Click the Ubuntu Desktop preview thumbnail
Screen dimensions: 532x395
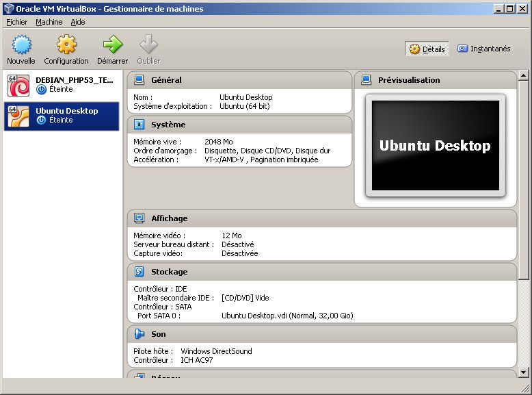pos(436,145)
